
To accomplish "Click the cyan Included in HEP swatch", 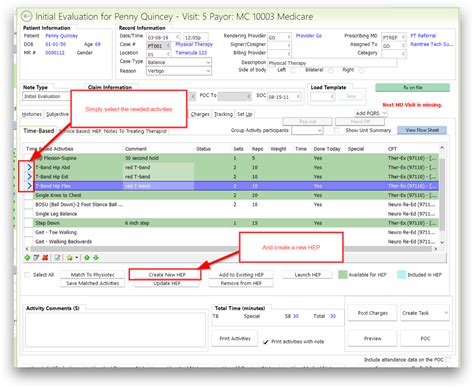I will click(401, 275).
